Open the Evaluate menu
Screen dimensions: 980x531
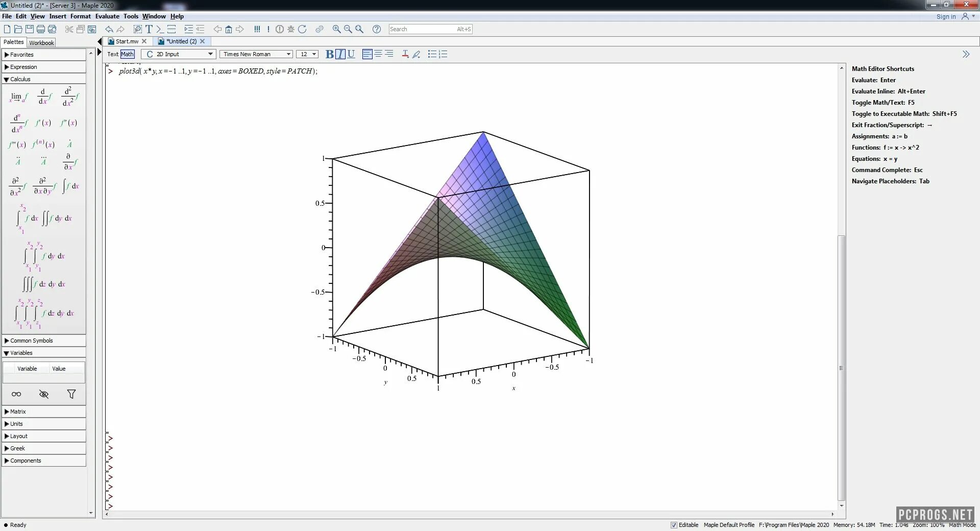point(107,16)
